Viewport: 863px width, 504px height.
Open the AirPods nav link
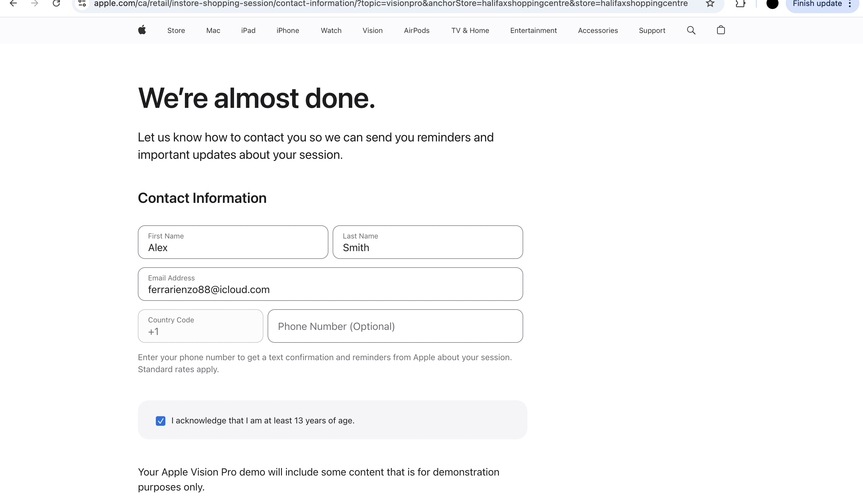click(417, 31)
